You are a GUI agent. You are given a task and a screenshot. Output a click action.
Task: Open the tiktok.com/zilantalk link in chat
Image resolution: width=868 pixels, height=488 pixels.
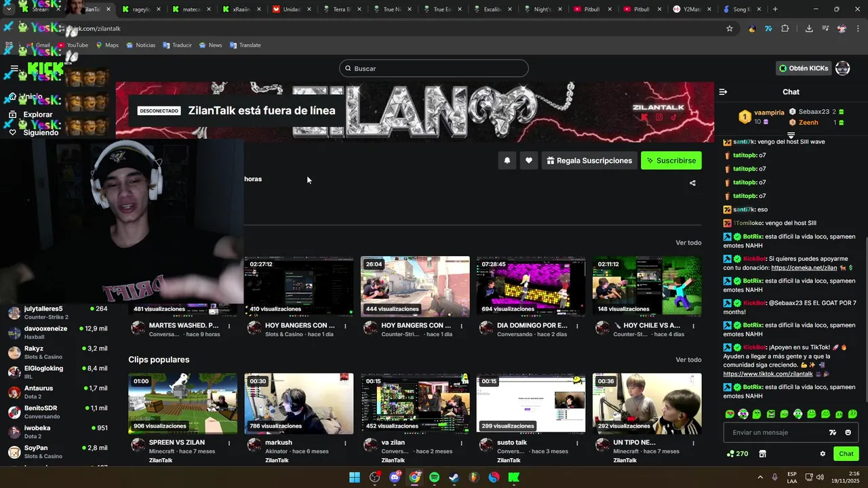[768, 374]
